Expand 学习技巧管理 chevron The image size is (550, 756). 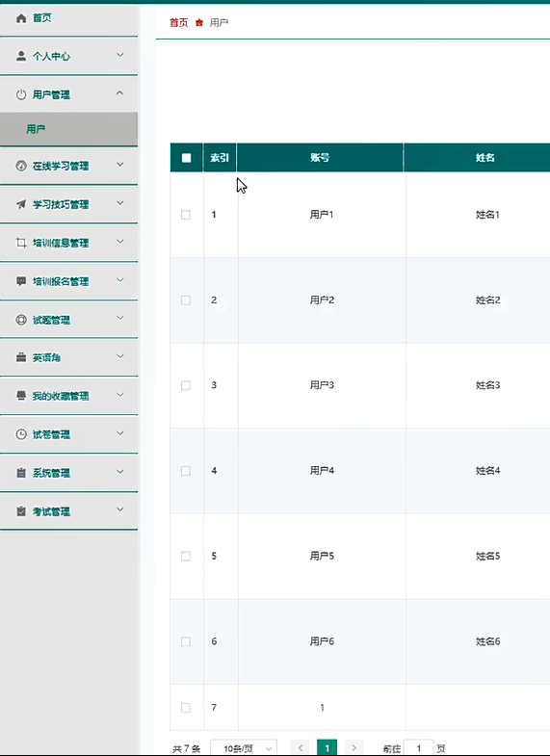point(120,203)
